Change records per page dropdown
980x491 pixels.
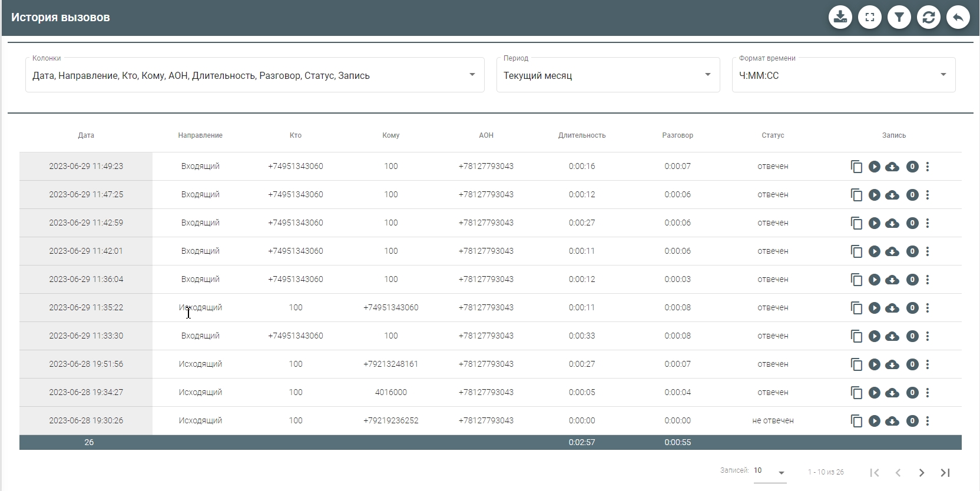(770, 472)
